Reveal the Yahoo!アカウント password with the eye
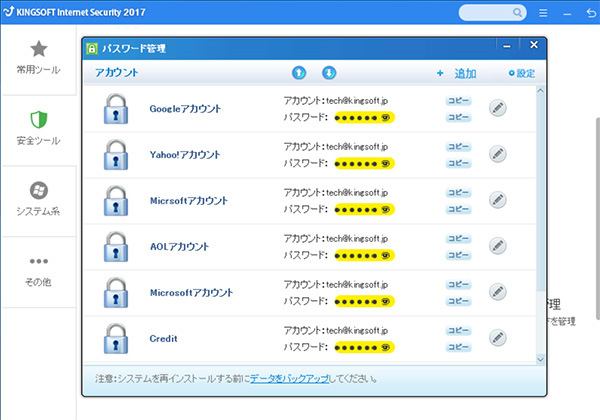 point(386,163)
